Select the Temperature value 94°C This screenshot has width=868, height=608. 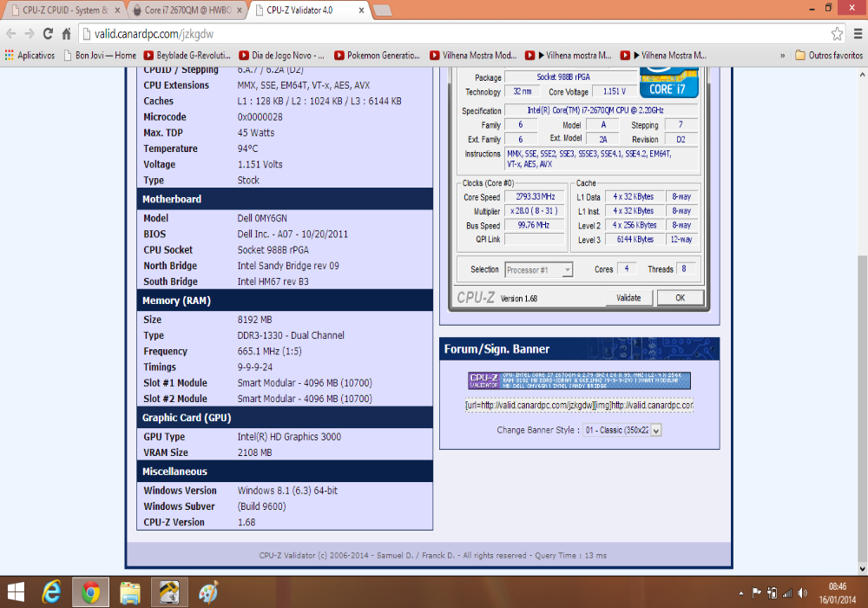coord(247,149)
